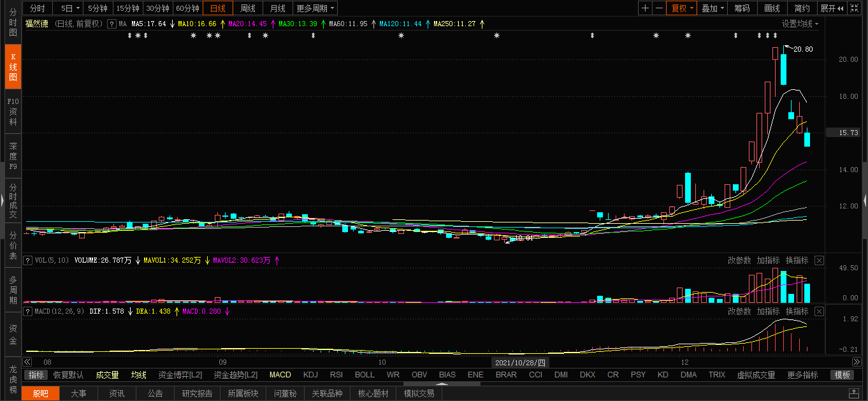Expand the 更多周期 period dropdown
The width and height of the screenshot is (868, 401).
pyautogui.click(x=315, y=8)
